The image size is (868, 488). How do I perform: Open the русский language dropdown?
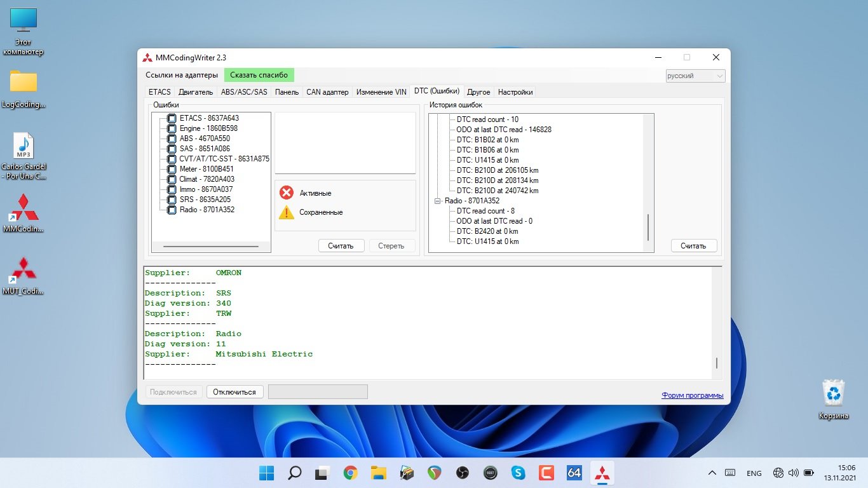(695, 76)
